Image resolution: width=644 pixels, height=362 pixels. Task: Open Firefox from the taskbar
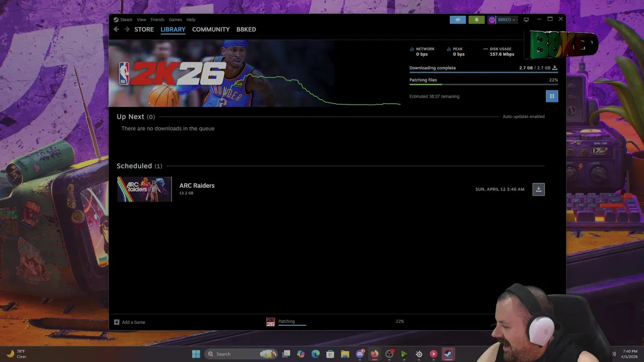click(374, 354)
